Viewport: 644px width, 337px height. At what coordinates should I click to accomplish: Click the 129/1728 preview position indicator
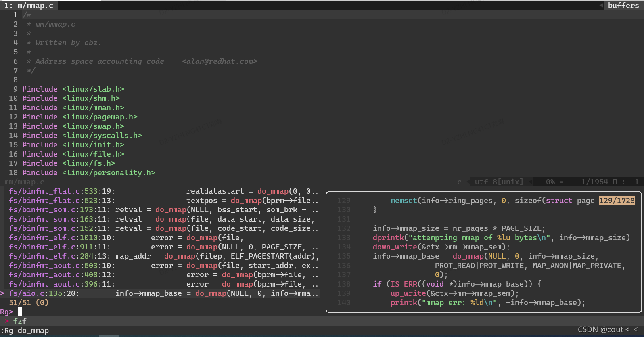click(x=617, y=201)
